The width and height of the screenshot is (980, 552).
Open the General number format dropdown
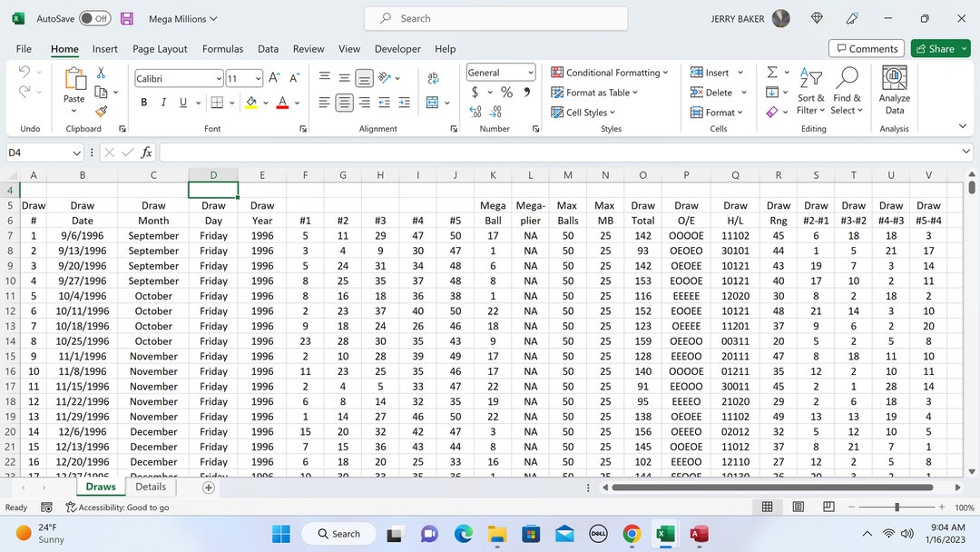pos(531,73)
